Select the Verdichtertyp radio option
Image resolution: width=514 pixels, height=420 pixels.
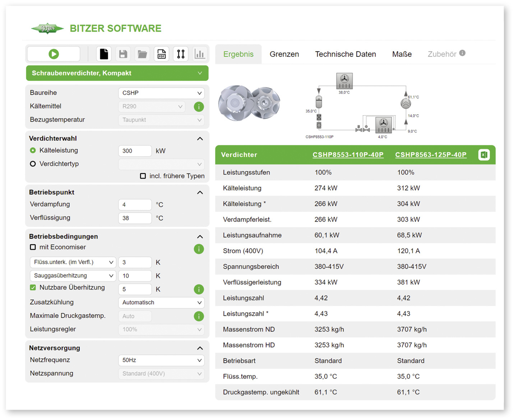33,163
